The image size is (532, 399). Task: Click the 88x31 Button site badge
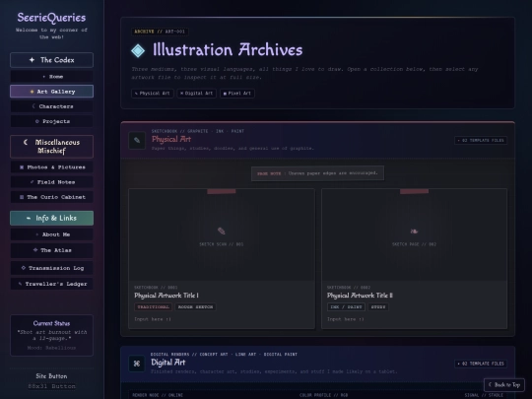click(x=51, y=386)
